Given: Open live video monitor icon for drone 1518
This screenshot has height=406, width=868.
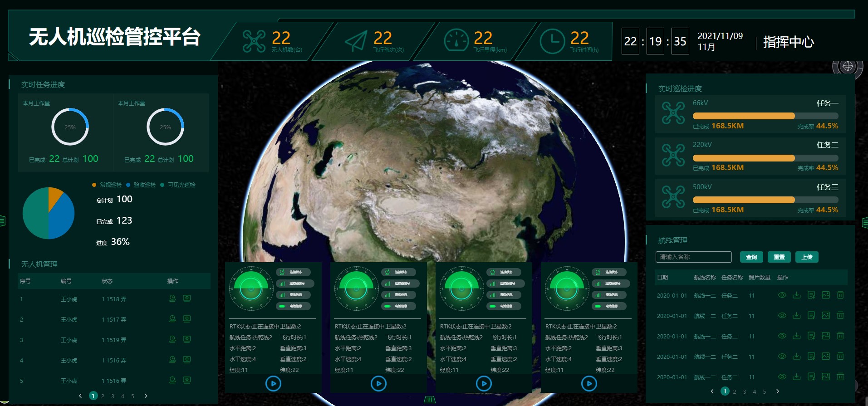Looking at the screenshot, I should click(187, 298).
